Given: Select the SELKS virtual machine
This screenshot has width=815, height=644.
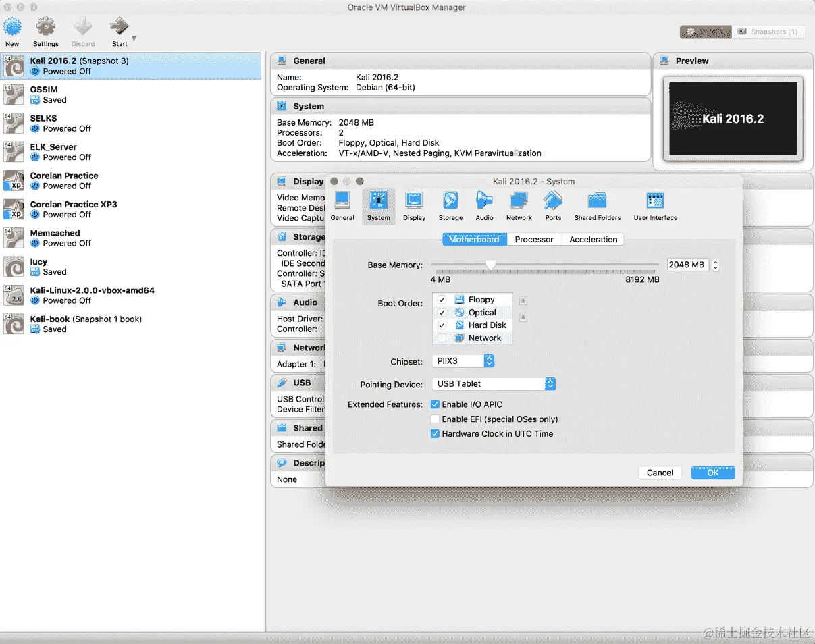Looking at the screenshot, I should pyautogui.click(x=131, y=123).
